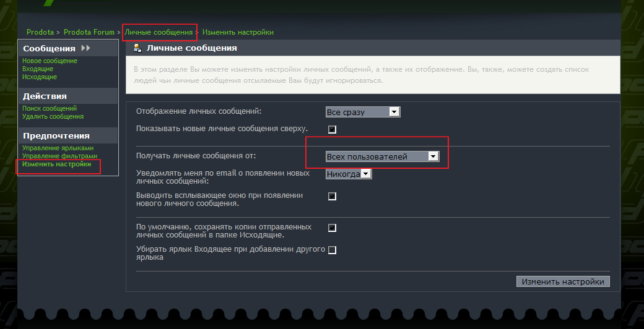The image size is (644, 329).
Task: Open Управление ярлыками in sidebar
Action: (58, 148)
